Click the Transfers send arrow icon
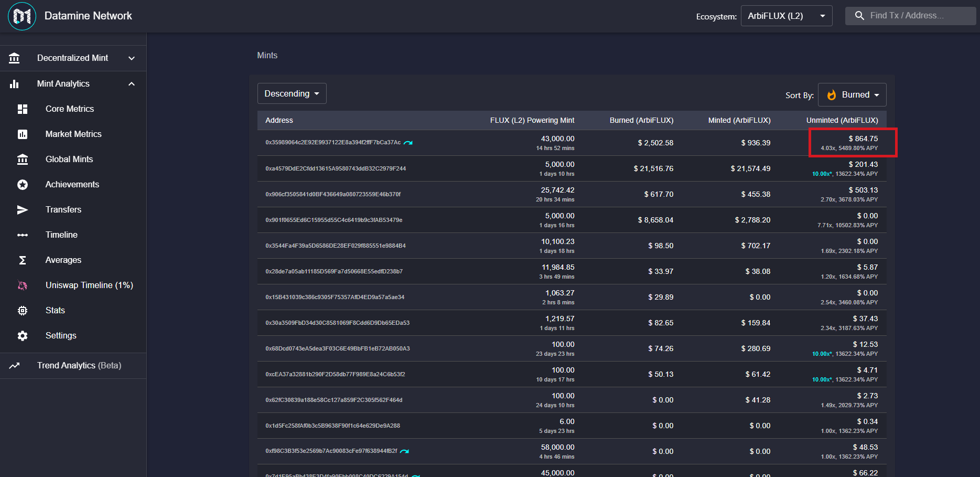The image size is (980, 477). click(x=23, y=210)
